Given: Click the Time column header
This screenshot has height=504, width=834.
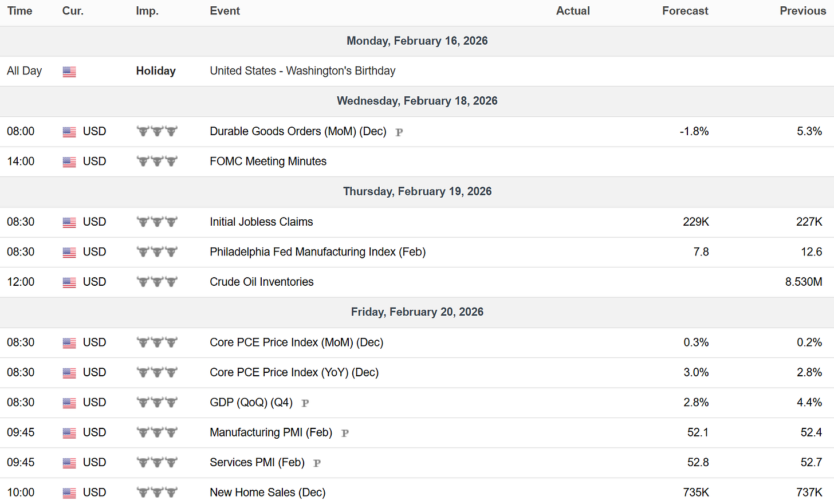Looking at the screenshot, I should [x=19, y=11].
